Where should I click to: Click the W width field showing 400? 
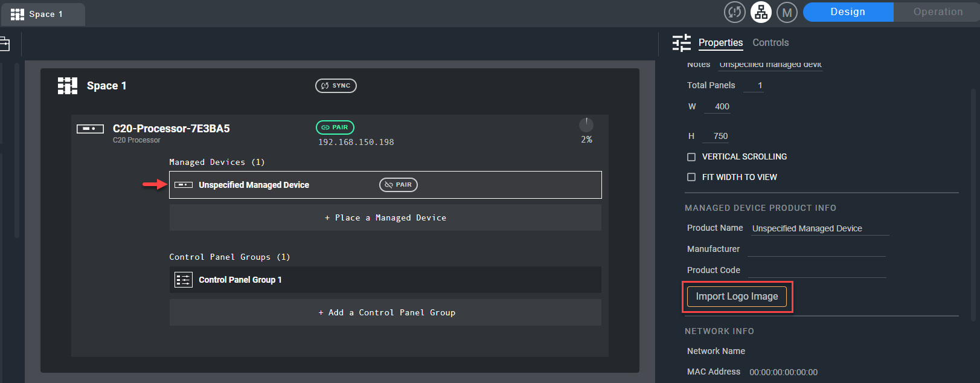coord(718,106)
